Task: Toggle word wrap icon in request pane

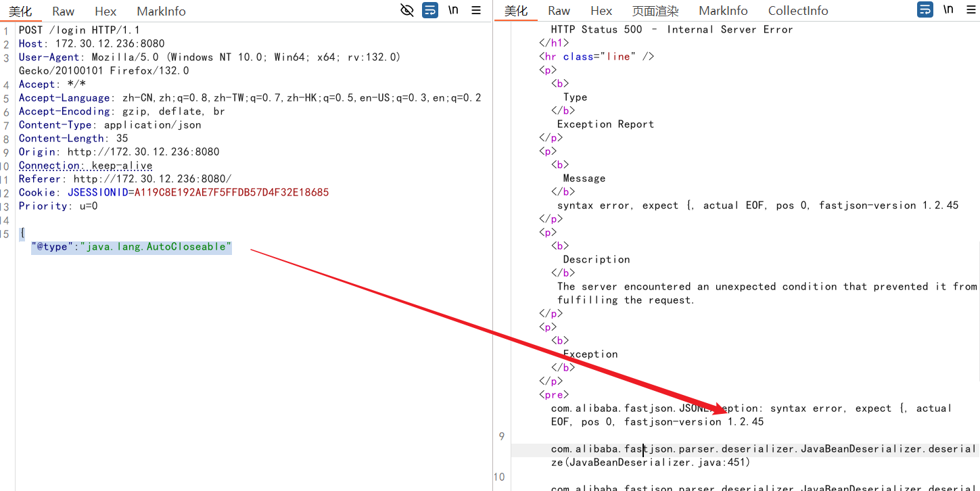Action: pos(430,10)
